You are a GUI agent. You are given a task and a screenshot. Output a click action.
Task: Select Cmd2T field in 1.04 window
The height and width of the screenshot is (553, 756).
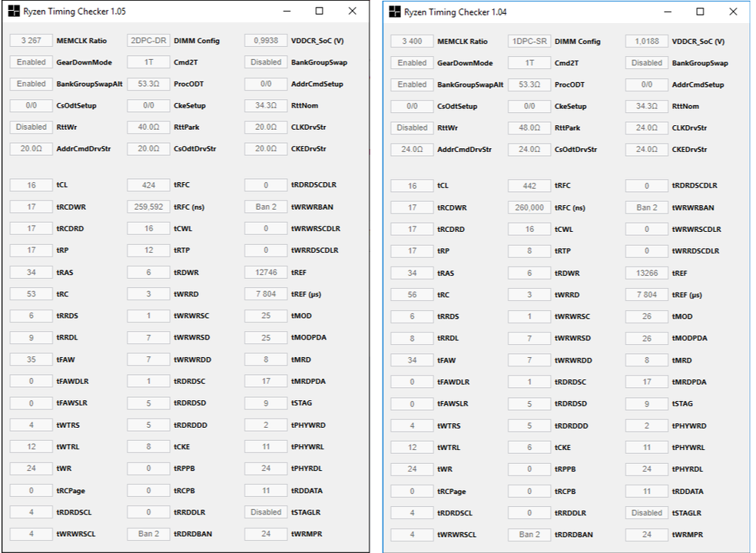[529, 63]
